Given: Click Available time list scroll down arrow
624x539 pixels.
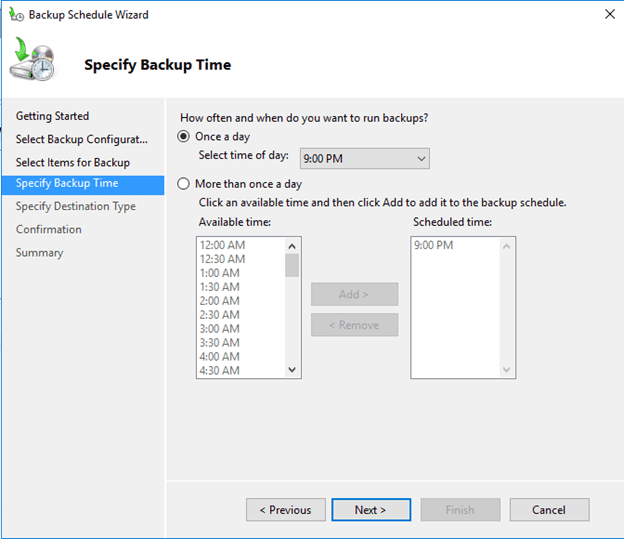Looking at the screenshot, I should (292, 369).
